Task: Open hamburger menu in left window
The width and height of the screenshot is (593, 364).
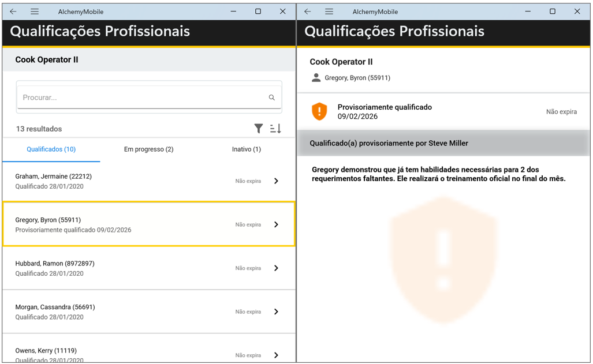Action: tap(35, 12)
